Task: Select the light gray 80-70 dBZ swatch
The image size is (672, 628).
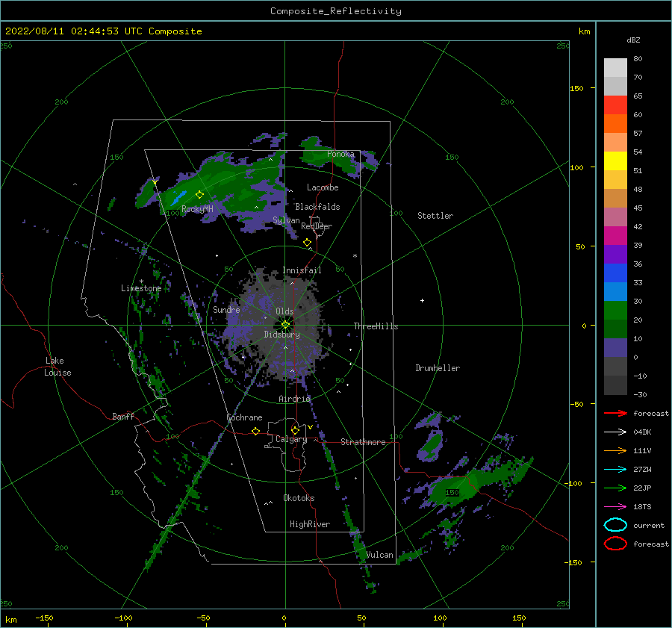Action: [615, 68]
